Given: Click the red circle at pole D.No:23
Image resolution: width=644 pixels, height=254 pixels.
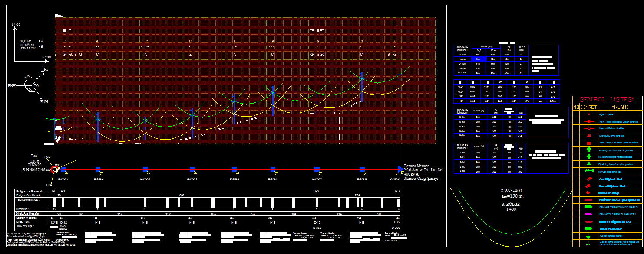Looking at the screenshot, I should pos(53,169).
